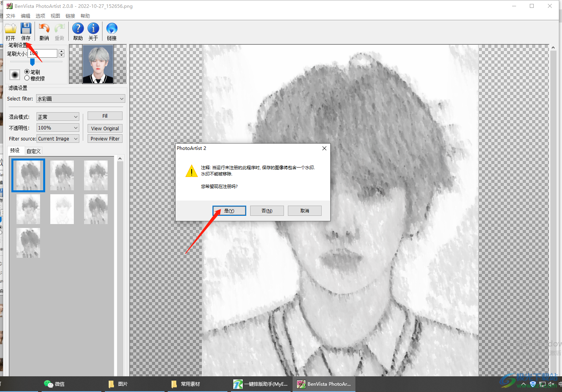Click the canvas vertical scroll-up arrow
Viewport: 562px width, 392px height.
tap(553, 48)
